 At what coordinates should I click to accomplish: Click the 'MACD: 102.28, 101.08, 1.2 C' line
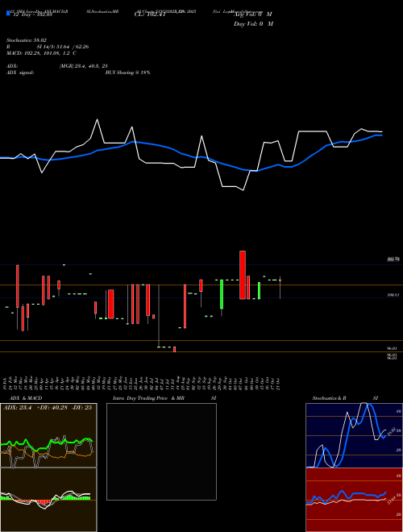tap(41, 53)
